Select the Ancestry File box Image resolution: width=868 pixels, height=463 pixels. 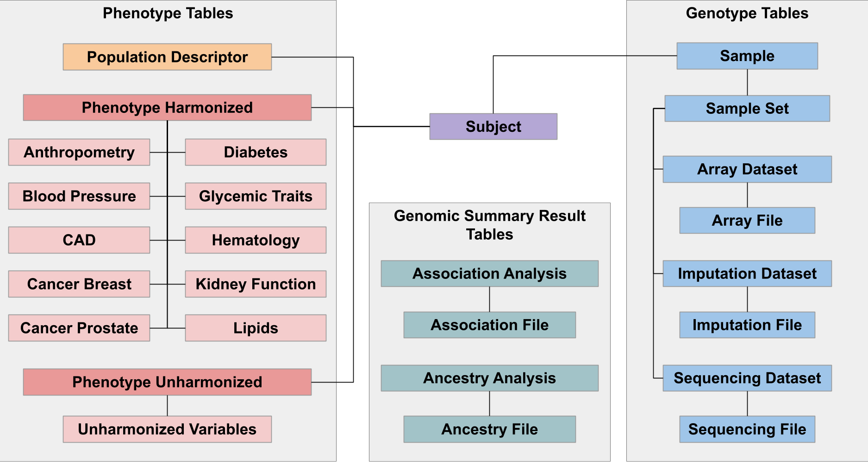tap(489, 429)
